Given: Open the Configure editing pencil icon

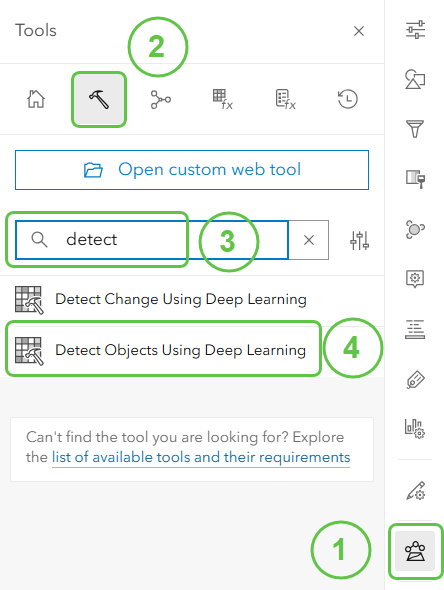Looking at the screenshot, I should (x=415, y=491).
